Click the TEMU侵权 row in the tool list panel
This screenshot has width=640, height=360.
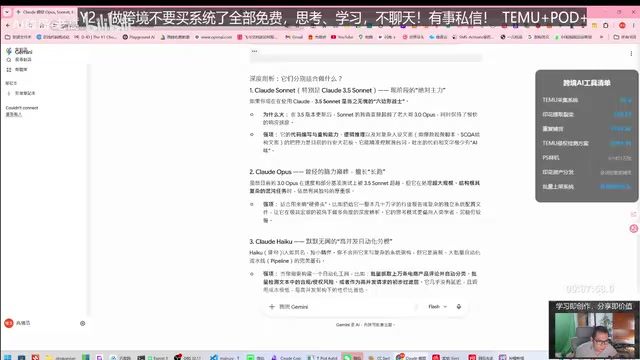(x=587, y=143)
